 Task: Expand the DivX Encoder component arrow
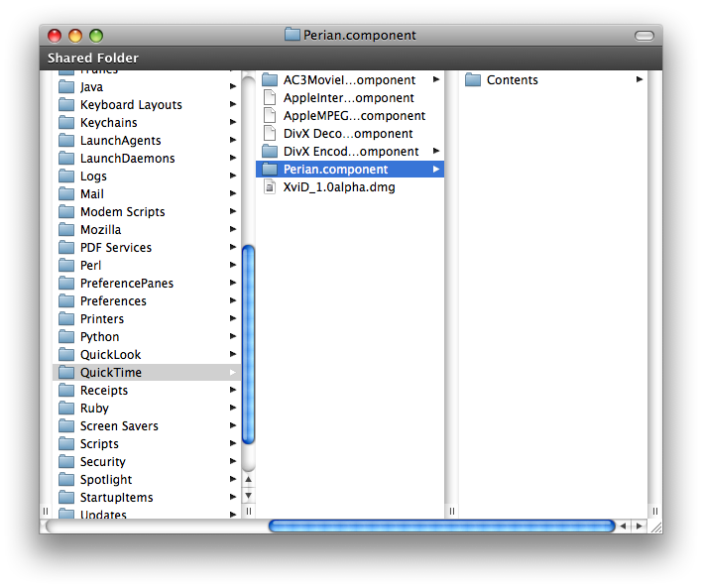pos(436,152)
